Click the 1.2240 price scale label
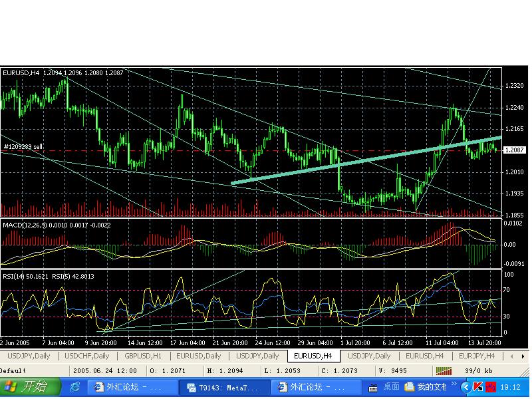The width and height of the screenshot is (532, 399). (x=514, y=108)
